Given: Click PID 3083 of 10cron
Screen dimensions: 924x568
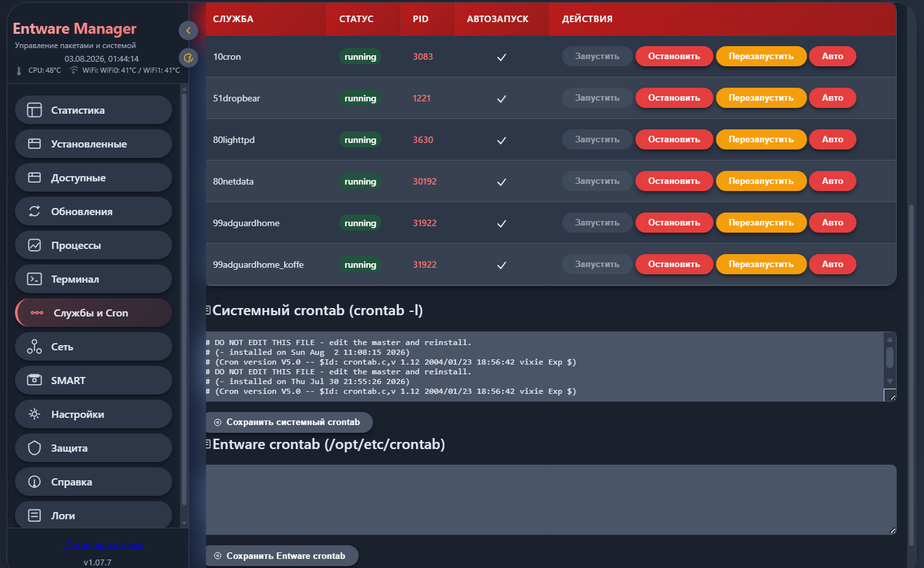Looking at the screenshot, I should pos(423,57).
